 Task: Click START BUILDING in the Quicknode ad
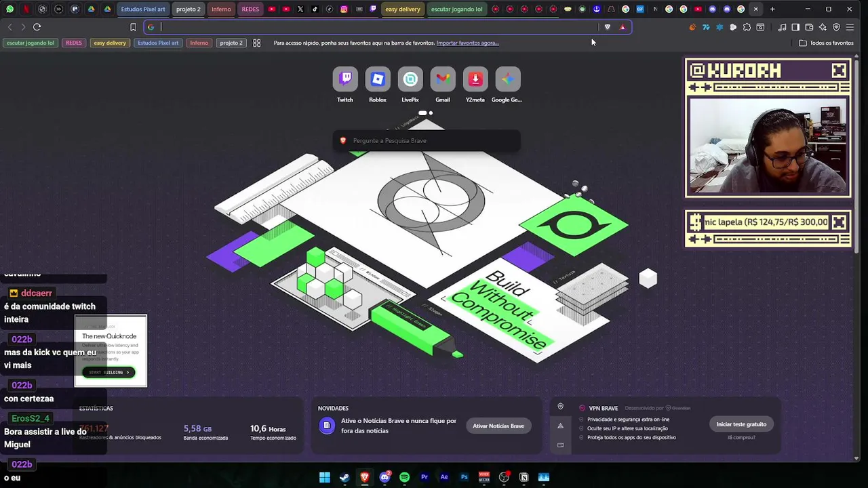(109, 372)
